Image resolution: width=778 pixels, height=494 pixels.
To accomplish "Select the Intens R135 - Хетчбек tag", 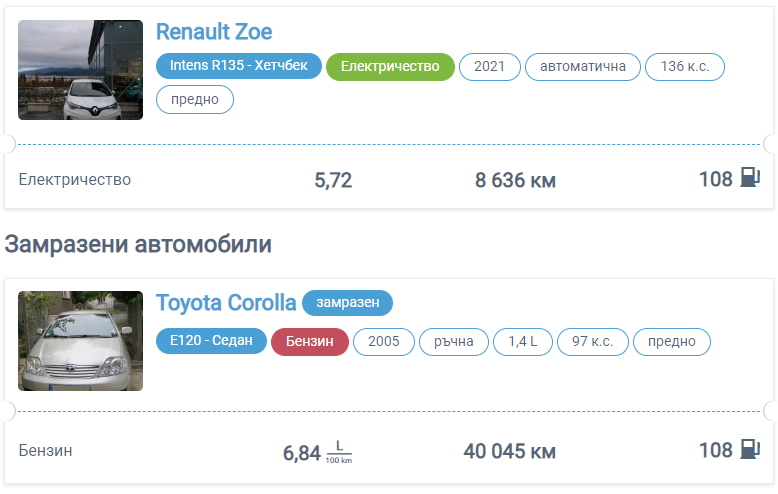I will coord(239,66).
